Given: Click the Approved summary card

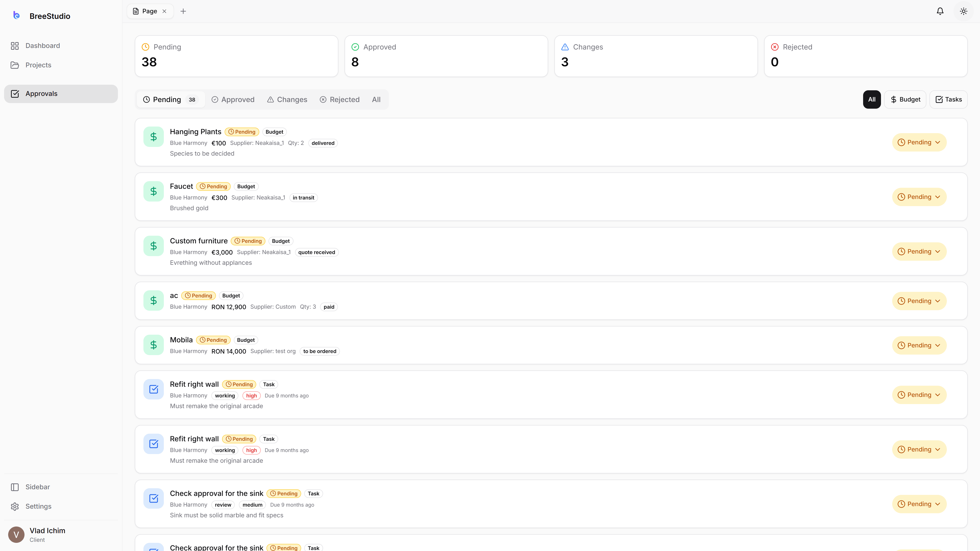Looking at the screenshot, I should point(446,56).
